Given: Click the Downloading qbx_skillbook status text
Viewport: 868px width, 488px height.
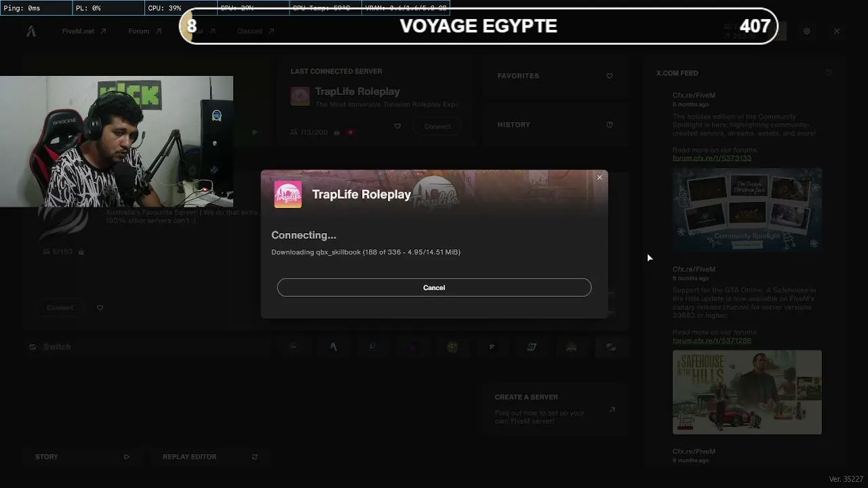Looking at the screenshot, I should coord(366,252).
